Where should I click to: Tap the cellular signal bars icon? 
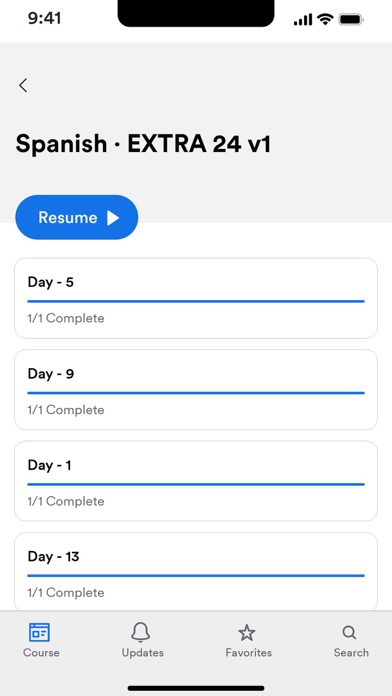click(x=303, y=20)
